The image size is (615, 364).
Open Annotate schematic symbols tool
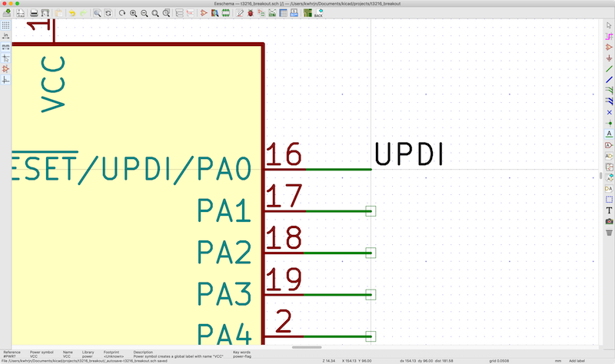tap(240, 13)
